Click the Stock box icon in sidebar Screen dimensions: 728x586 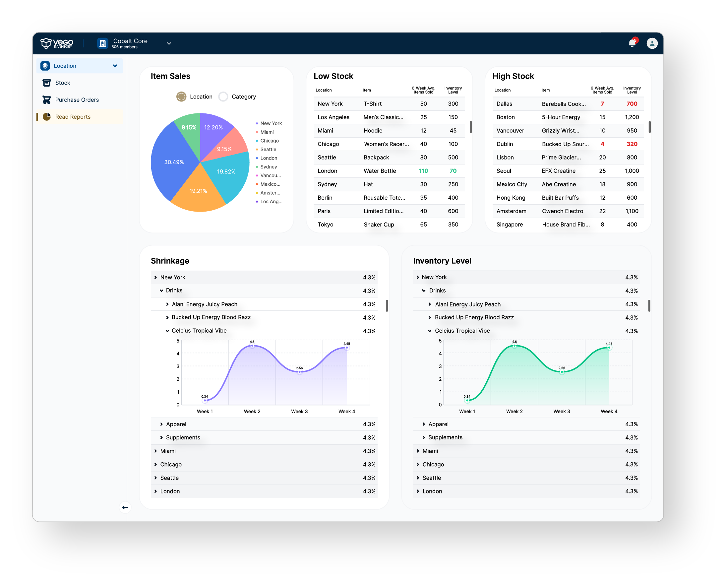tap(47, 83)
